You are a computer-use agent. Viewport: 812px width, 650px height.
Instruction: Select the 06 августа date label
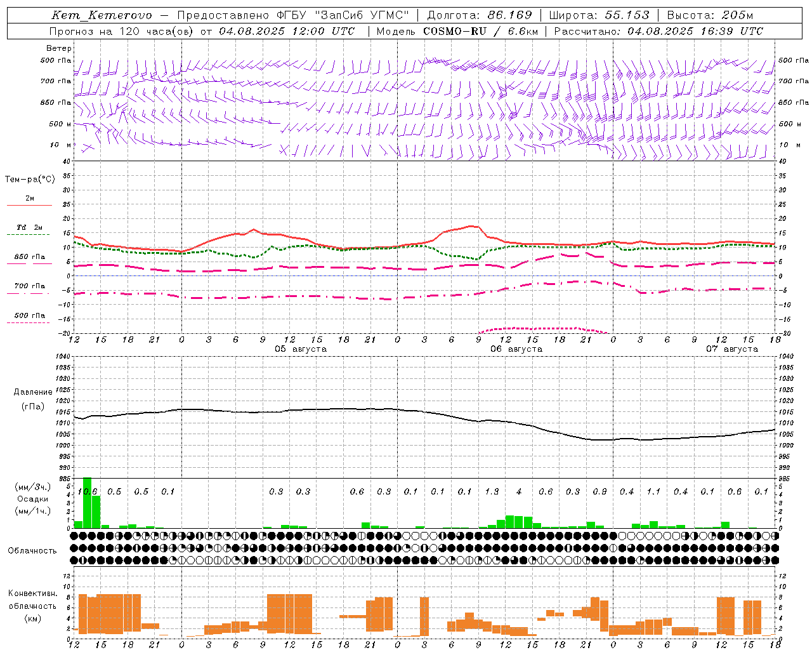tap(516, 349)
